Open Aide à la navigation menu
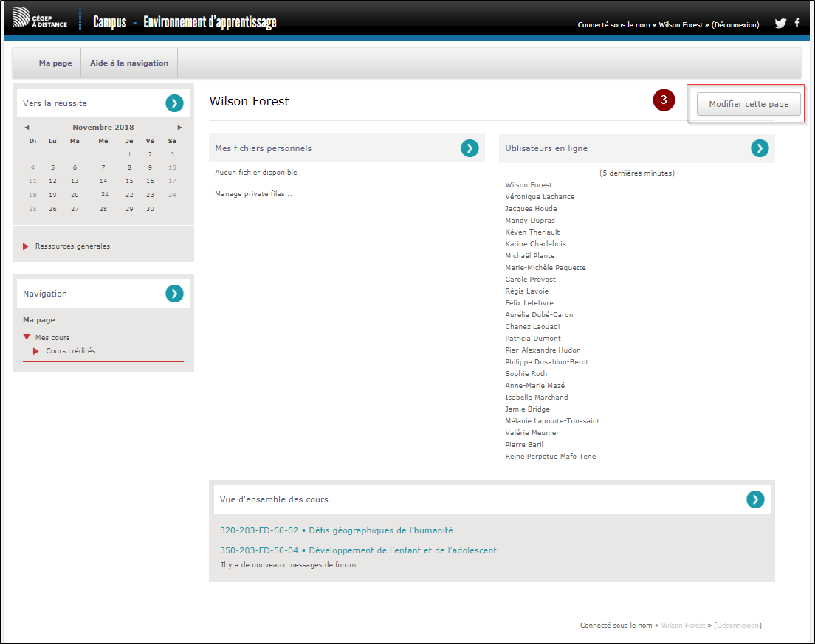 [x=129, y=63]
